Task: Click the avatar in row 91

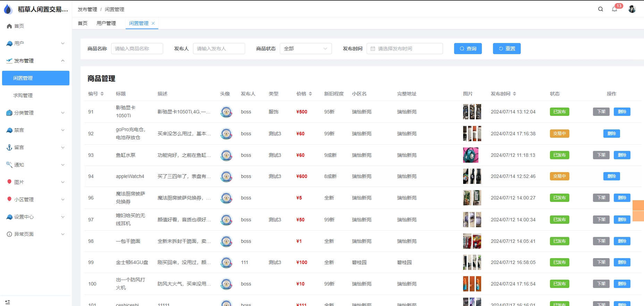Action: [226, 112]
